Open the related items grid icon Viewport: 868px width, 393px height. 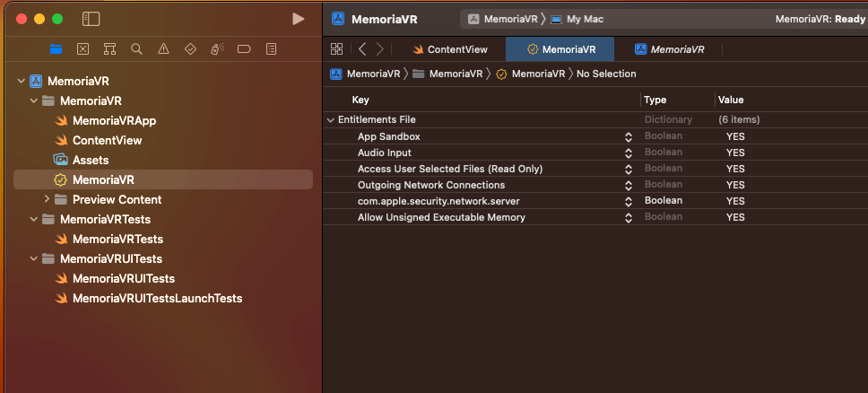[336, 48]
